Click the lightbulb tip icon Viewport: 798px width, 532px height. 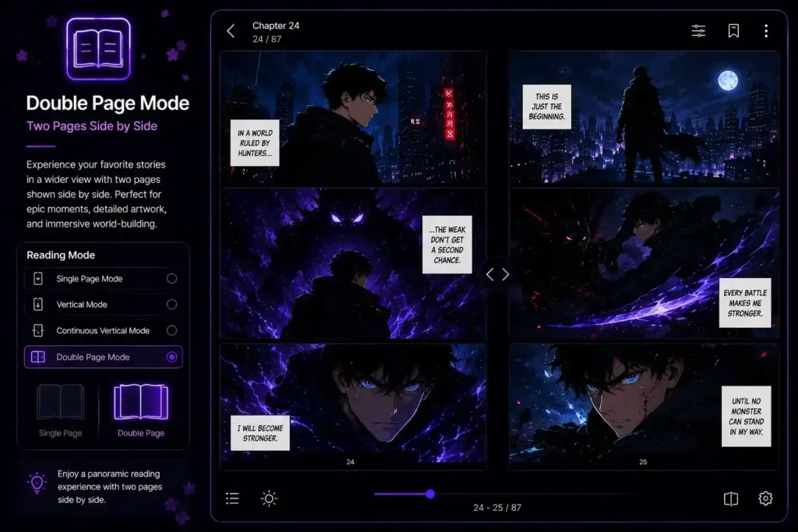[37, 483]
